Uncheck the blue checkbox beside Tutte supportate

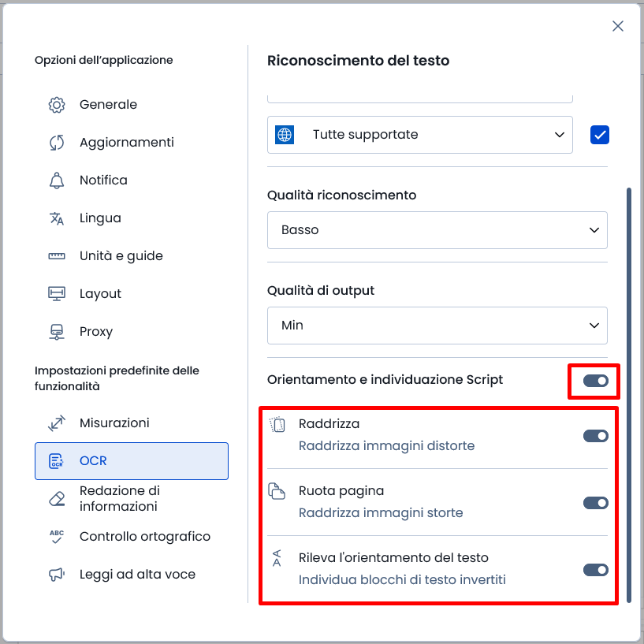click(600, 135)
